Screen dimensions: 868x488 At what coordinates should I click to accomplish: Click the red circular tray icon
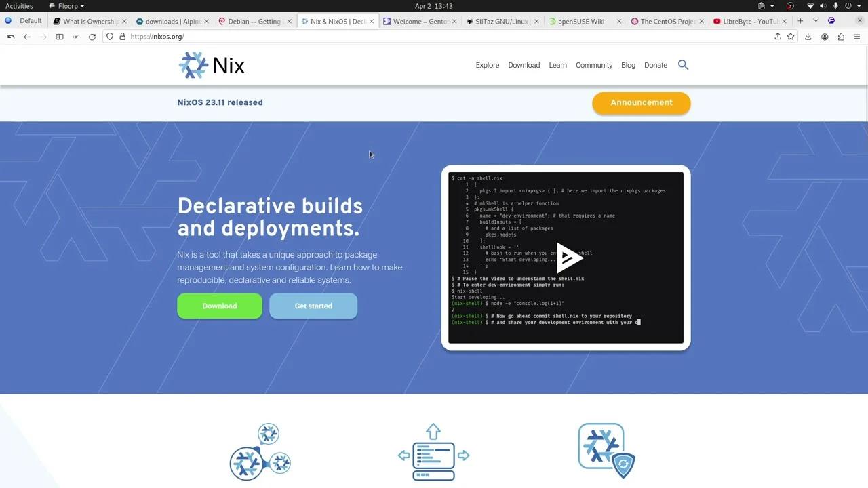[x=790, y=6]
